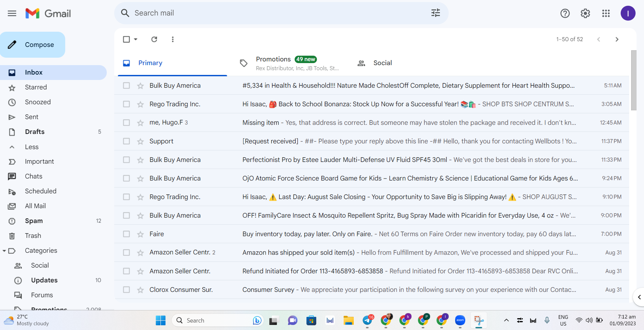Click the Search mail field
644x330 pixels.
point(281,13)
